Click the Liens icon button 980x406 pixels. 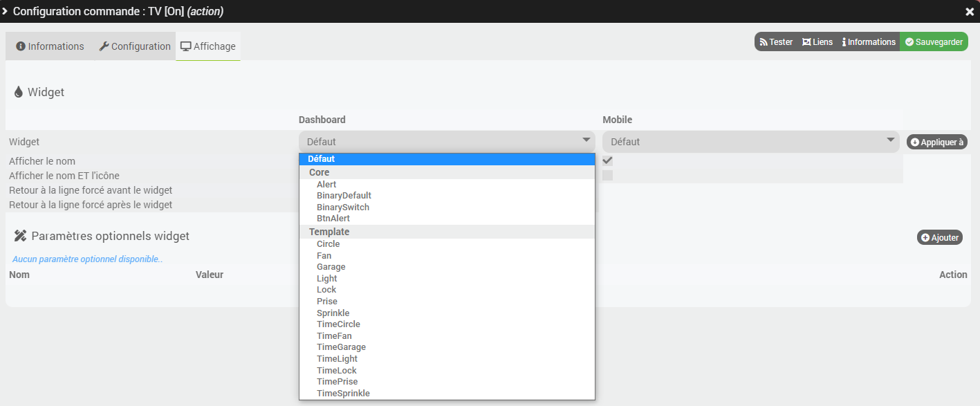[806, 41]
